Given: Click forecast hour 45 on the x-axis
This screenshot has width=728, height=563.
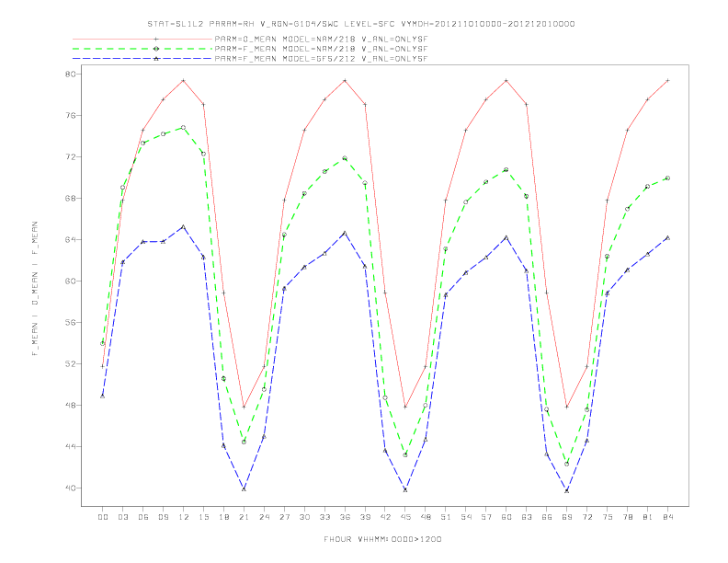Looking at the screenshot, I should 405,517.
